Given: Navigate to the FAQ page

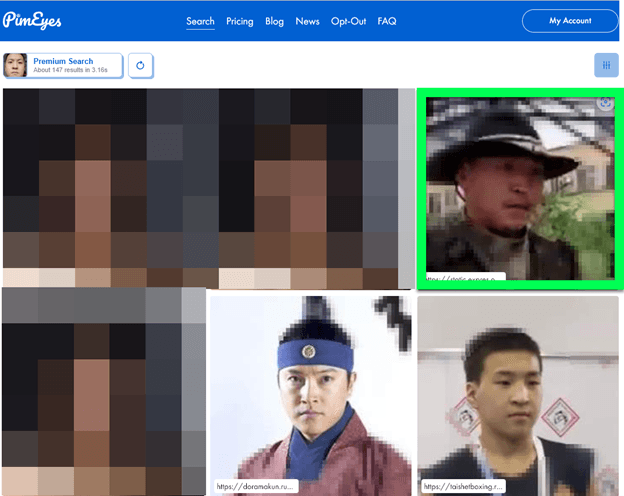Looking at the screenshot, I should click(x=387, y=21).
